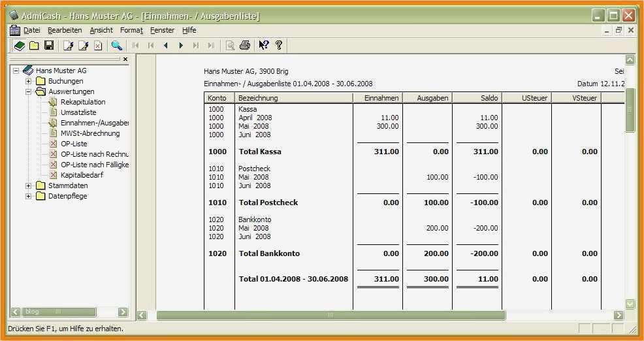
Task: Open Einnahmen-/Ausgaben report in tree
Action: click(95, 123)
